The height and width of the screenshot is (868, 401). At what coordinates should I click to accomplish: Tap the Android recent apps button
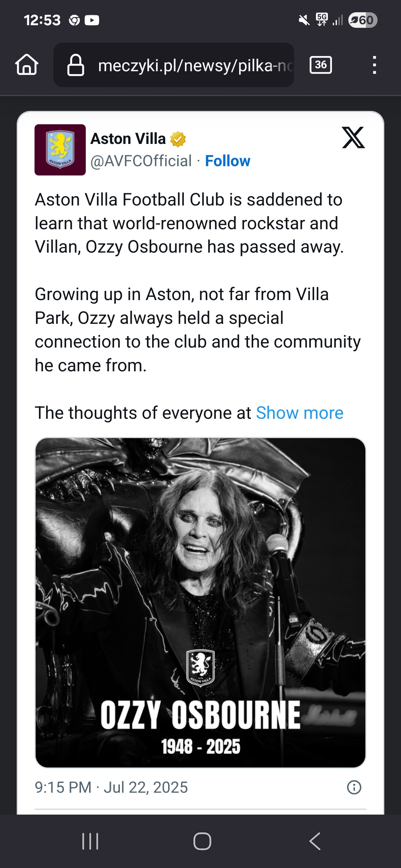click(x=90, y=841)
